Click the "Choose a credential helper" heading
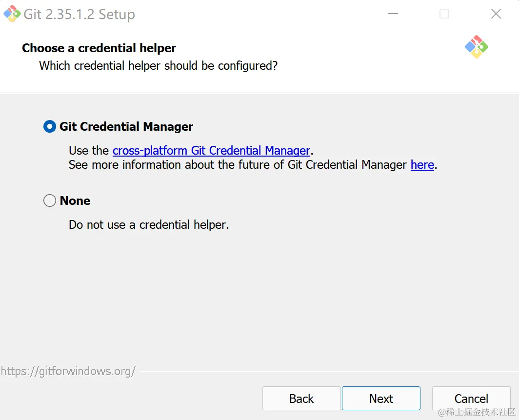Screen dimensions: 519x420 point(99,48)
